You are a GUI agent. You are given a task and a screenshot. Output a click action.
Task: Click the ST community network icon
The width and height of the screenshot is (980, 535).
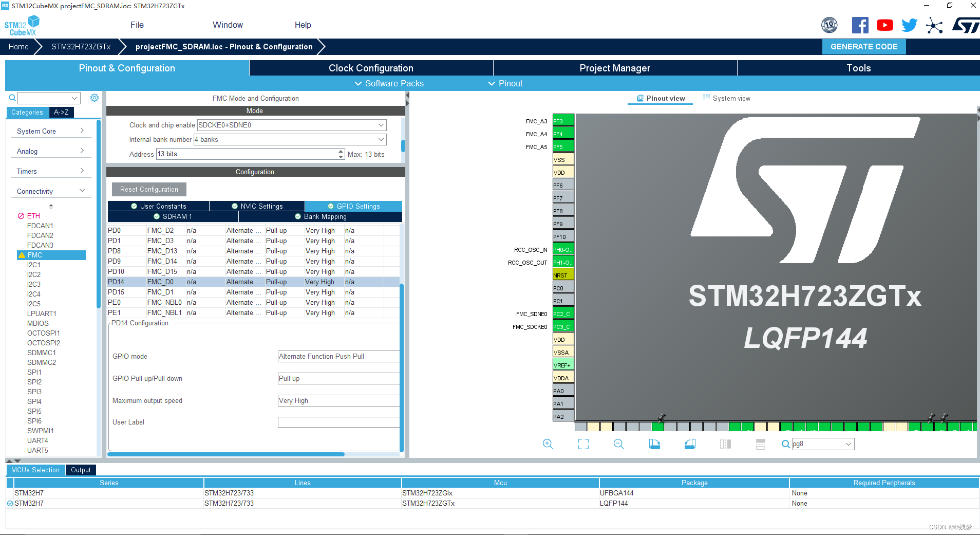coord(934,25)
